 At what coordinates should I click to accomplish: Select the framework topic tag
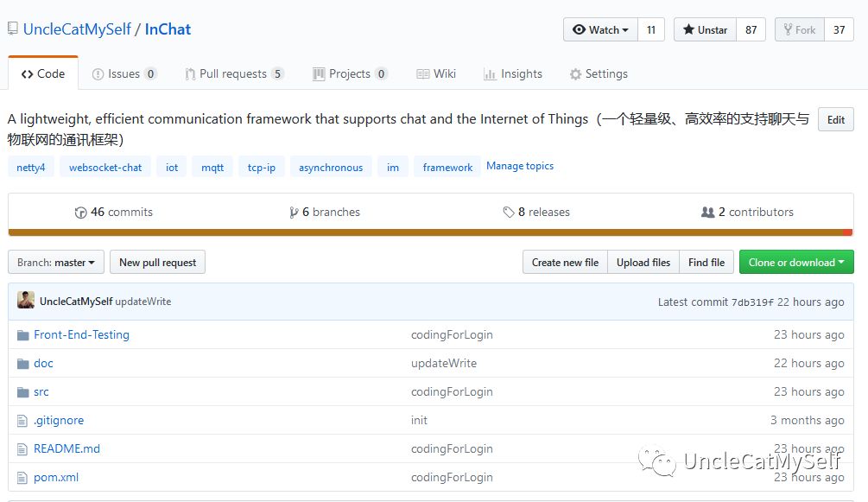447,168
